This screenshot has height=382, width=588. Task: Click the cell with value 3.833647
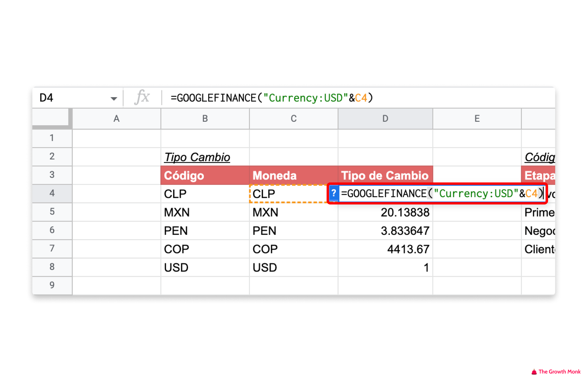pyautogui.click(x=385, y=231)
